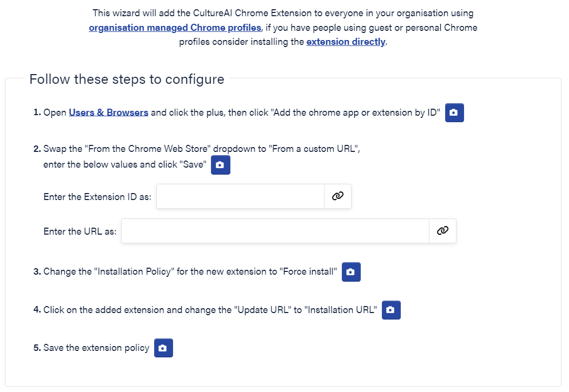Open the save extension policy camera icon
The image size is (569, 392).
coord(163,348)
